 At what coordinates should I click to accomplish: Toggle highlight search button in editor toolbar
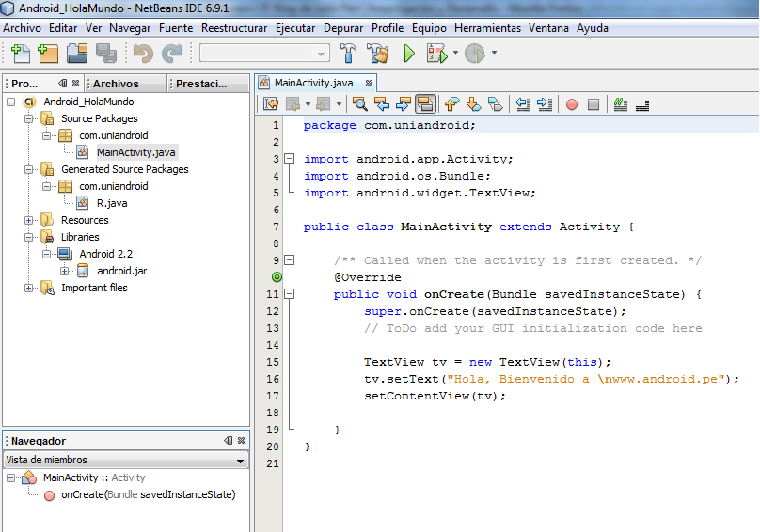coord(425,104)
